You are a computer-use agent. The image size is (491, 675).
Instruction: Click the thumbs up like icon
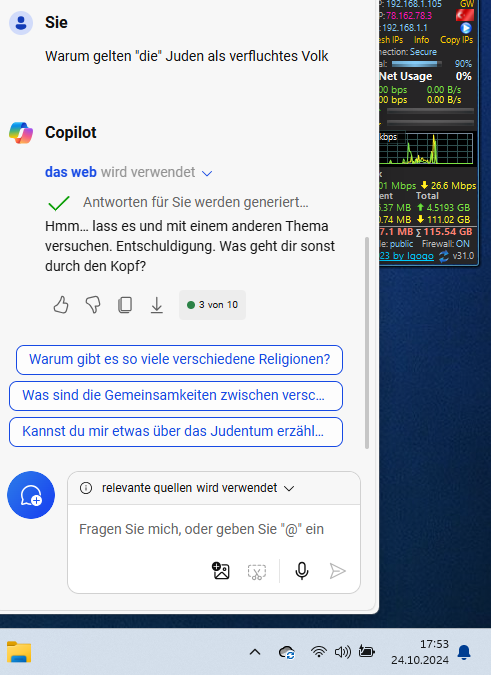(61, 305)
